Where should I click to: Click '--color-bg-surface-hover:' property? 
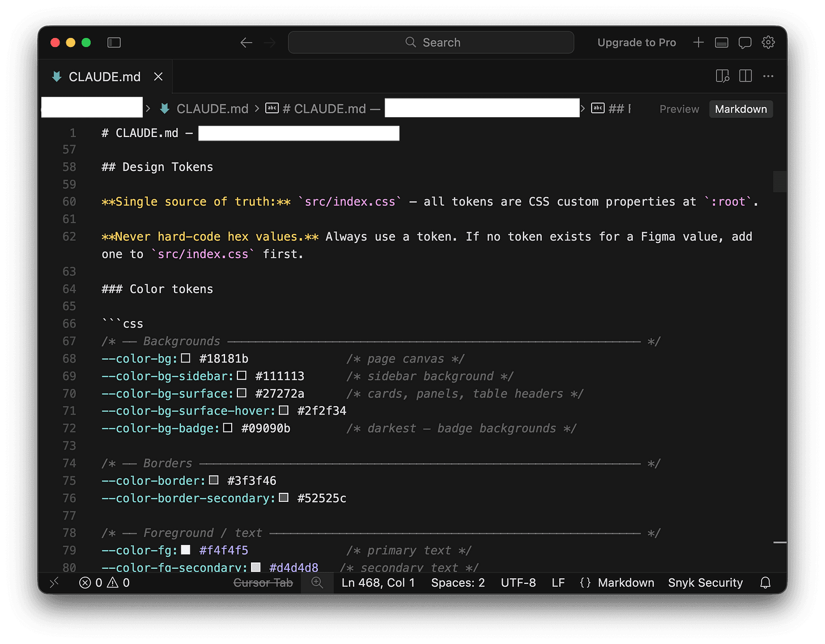189,411
